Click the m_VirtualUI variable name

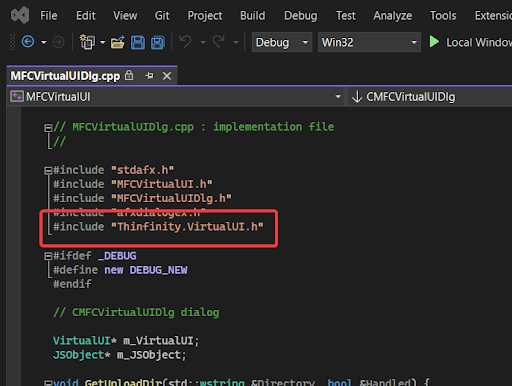[158, 341]
